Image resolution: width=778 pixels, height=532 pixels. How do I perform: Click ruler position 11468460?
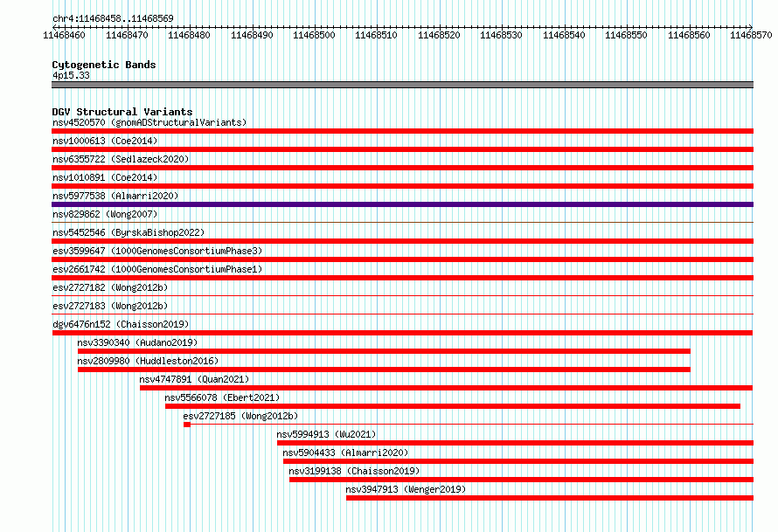[x=64, y=35]
